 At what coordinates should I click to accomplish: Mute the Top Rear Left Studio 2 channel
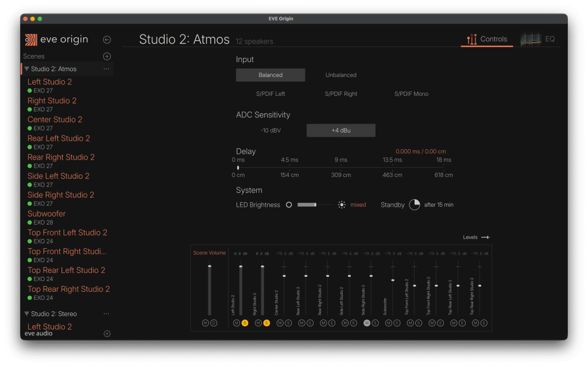[454, 323]
